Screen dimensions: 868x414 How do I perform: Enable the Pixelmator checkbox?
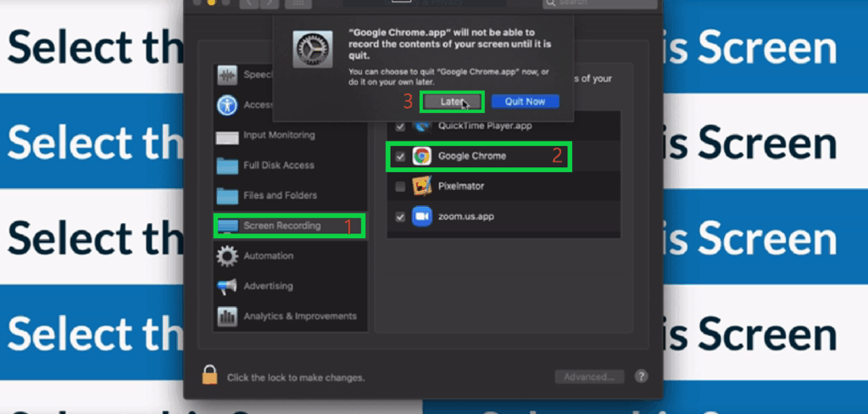click(400, 186)
